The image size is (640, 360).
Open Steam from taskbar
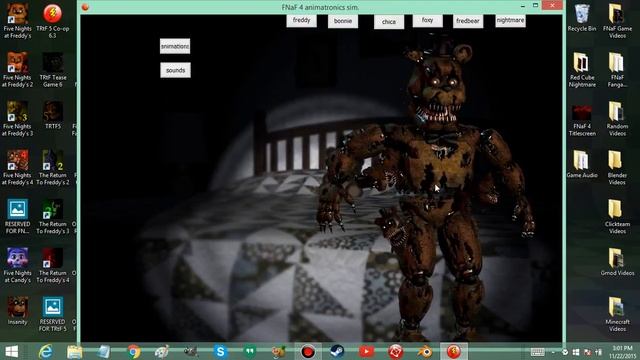337,351
